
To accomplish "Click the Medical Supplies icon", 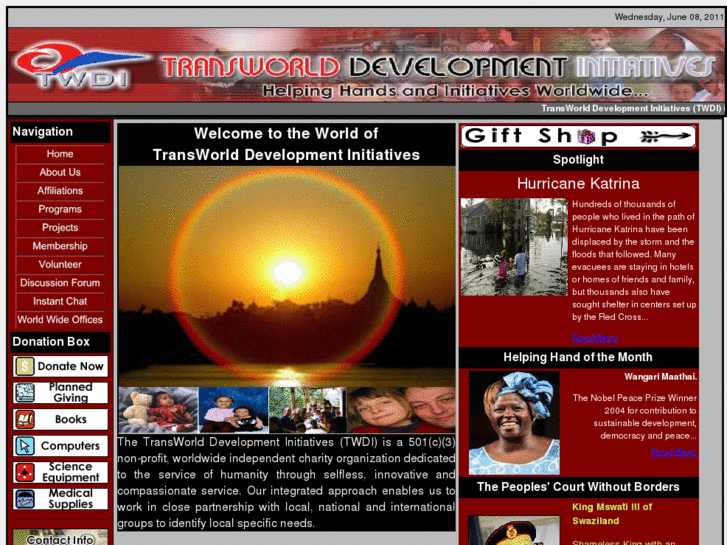I will point(25,499).
